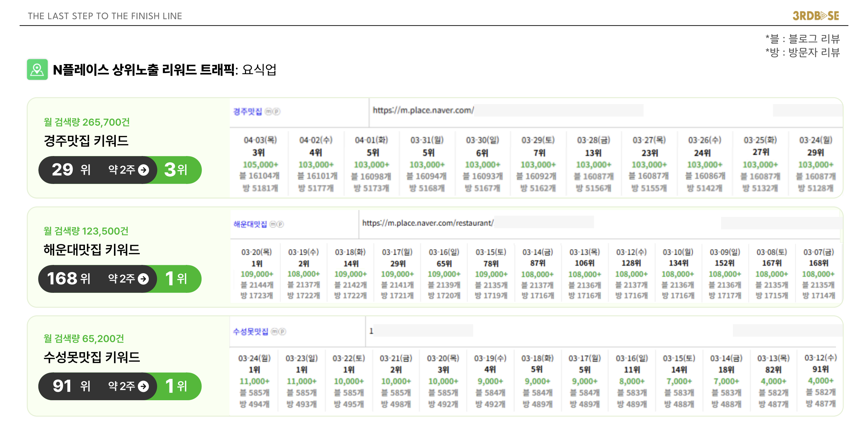Select the '방 498개' visitor review count
The height and width of the screenshot is (437, 868).
pos(396,404)
